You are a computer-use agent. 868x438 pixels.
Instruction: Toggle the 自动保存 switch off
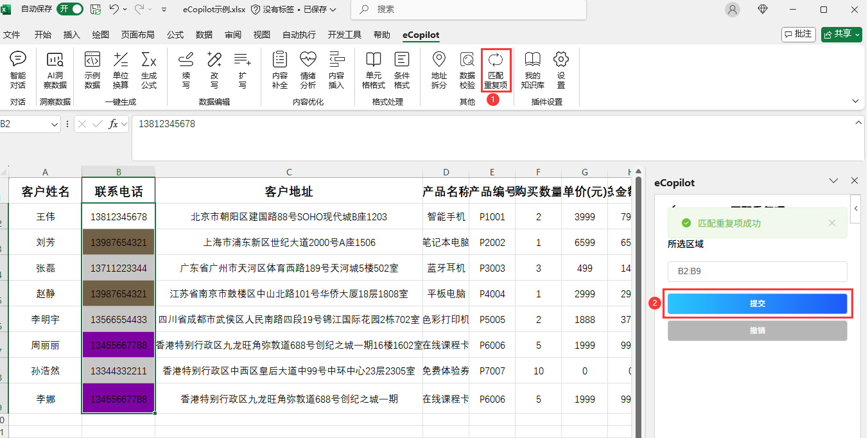[x=70, y=9]
